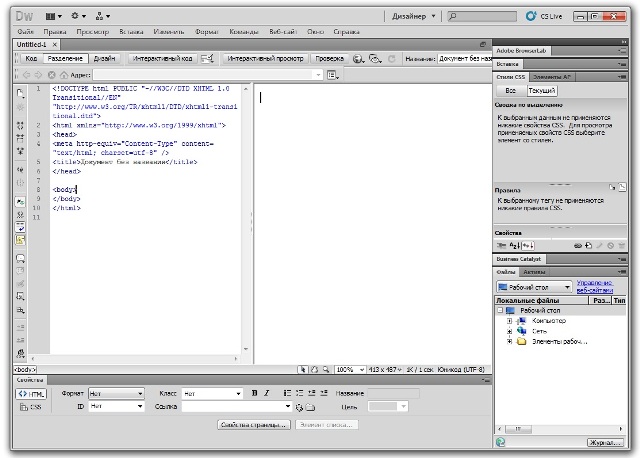
Task: Click the Bold formatting icon in Properties
Action: click(255, 394)
